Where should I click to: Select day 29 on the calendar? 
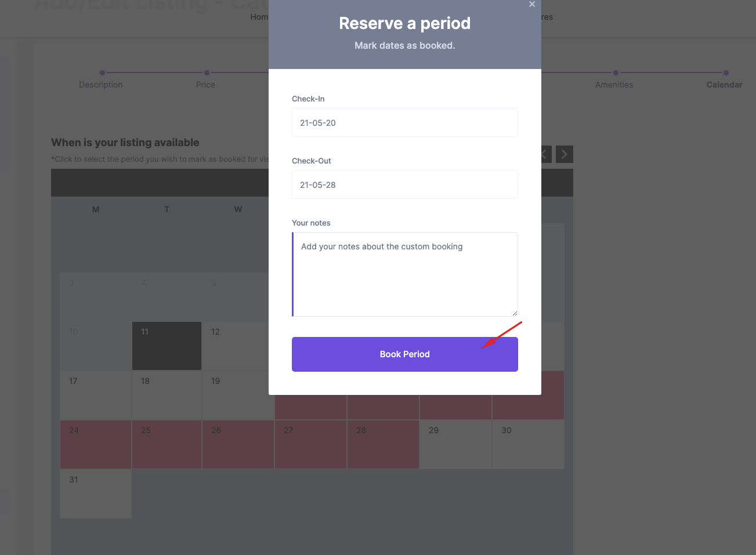(x=455, y=445)
